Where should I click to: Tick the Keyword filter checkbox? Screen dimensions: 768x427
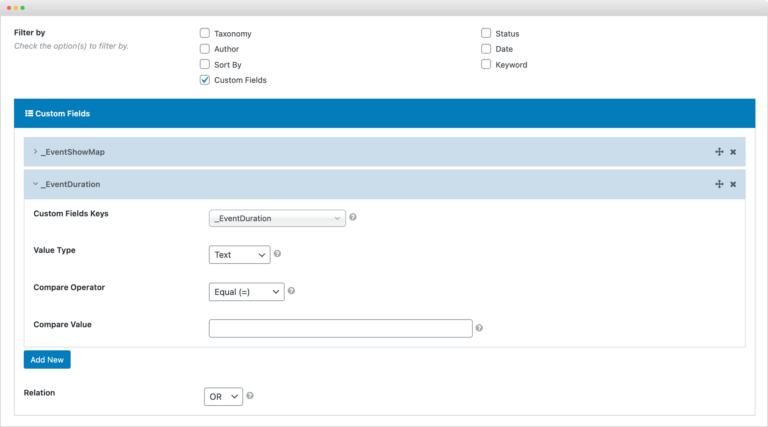pyautogui.click(x=486, y=64)
